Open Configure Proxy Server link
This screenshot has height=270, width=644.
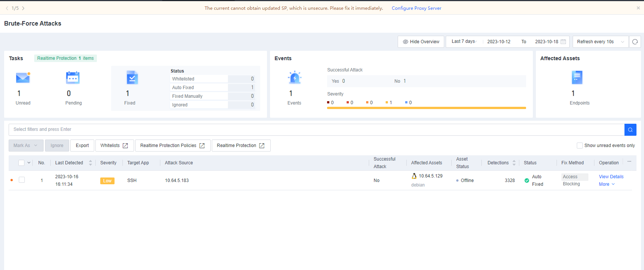click(x=416, y=8)
